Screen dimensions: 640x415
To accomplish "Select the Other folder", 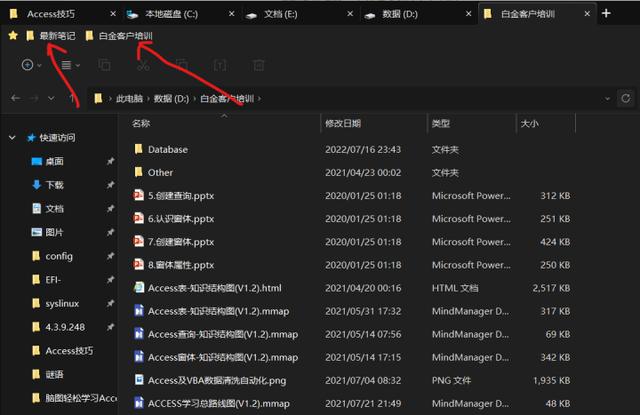I will tap(160, 172).
